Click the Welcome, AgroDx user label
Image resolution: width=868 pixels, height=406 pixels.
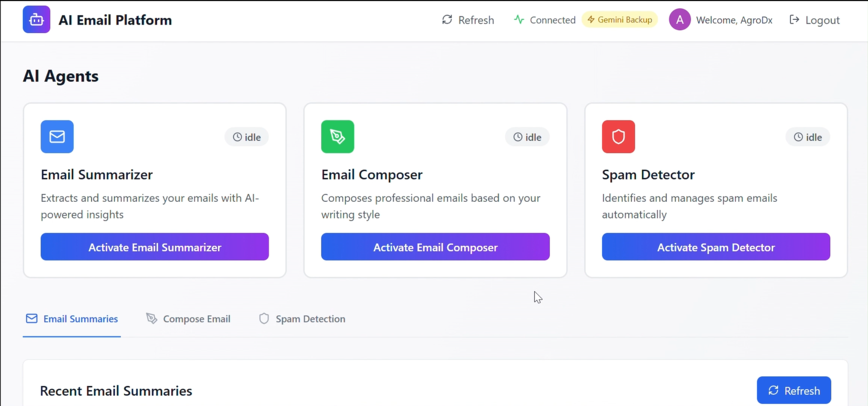pos(734,20)
